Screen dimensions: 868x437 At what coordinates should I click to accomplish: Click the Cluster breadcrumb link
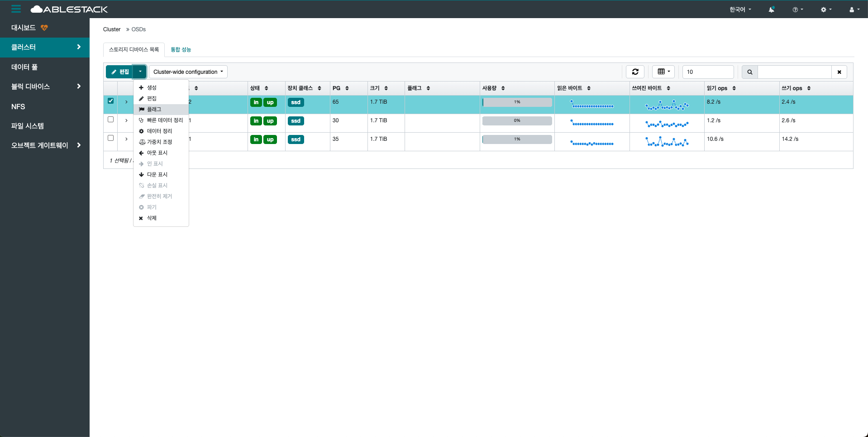(x=112, y=29)
